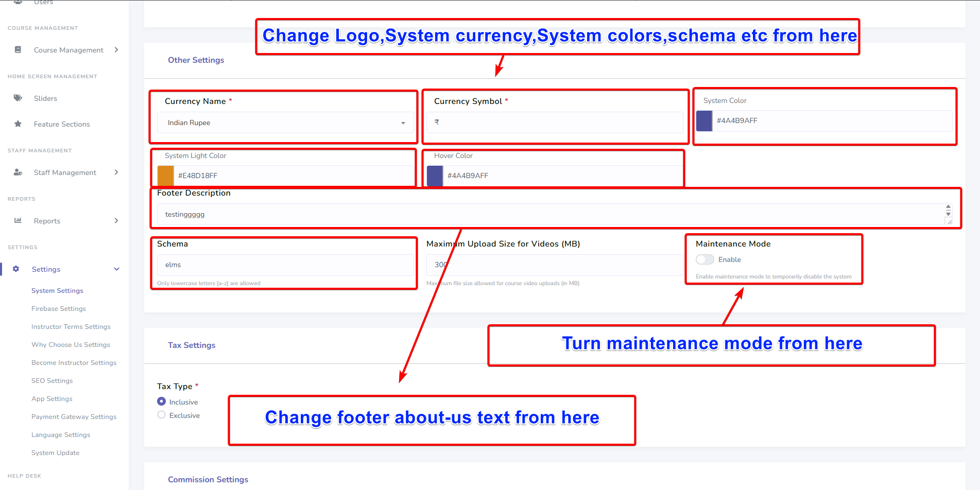The width and height of the screenshot is (980, 490).
Task: Click the Settings gear icon in sidebar
Action: pos(16,269)
